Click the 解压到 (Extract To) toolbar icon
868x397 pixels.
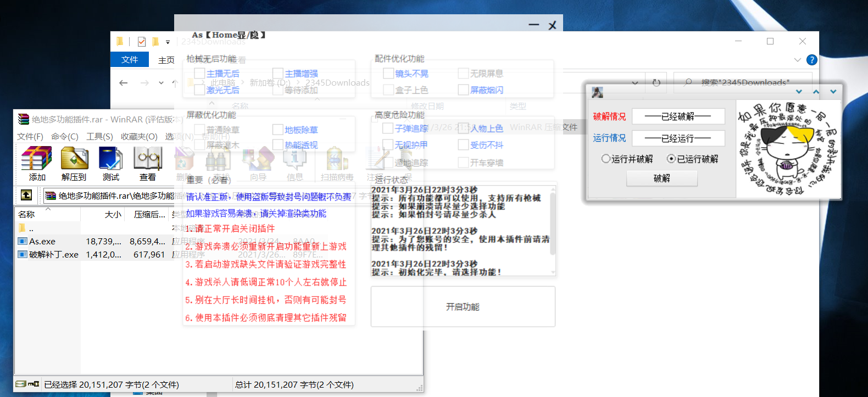pyautogui.click(x=74, y=160)
